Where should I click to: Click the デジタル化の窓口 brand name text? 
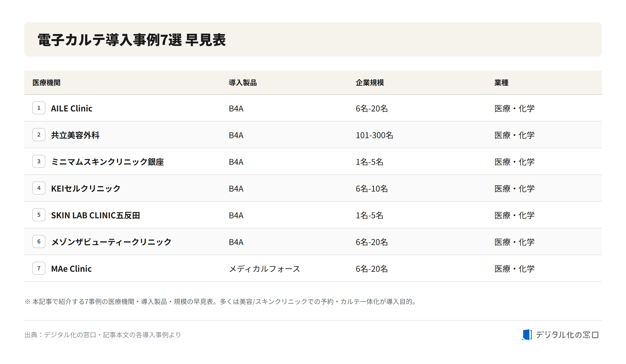click(x=567, y=335)
